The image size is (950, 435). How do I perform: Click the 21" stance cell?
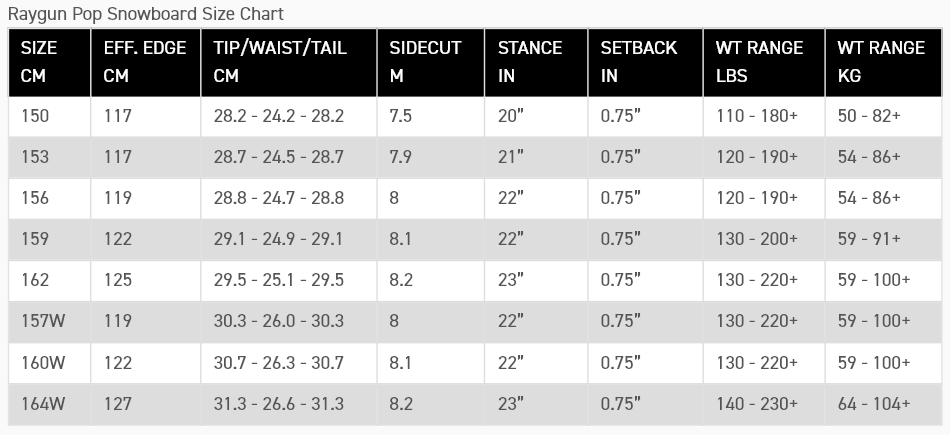[x=511, y=157]
